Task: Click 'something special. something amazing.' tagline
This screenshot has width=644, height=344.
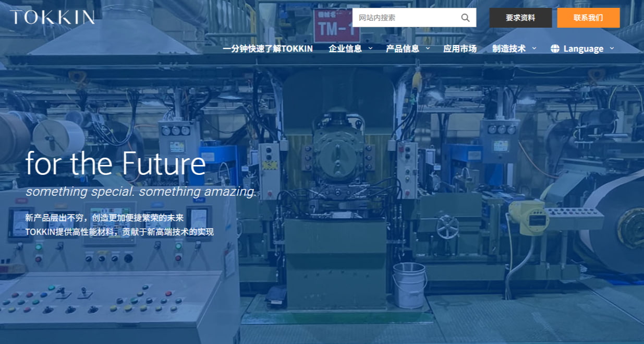Action: pos(141,192)
